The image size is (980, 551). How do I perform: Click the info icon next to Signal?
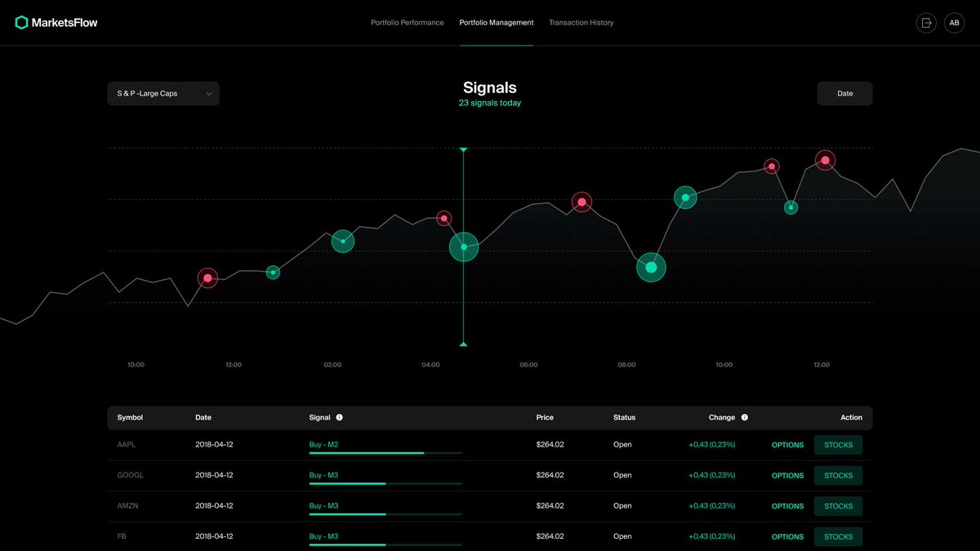click(339, 417)
